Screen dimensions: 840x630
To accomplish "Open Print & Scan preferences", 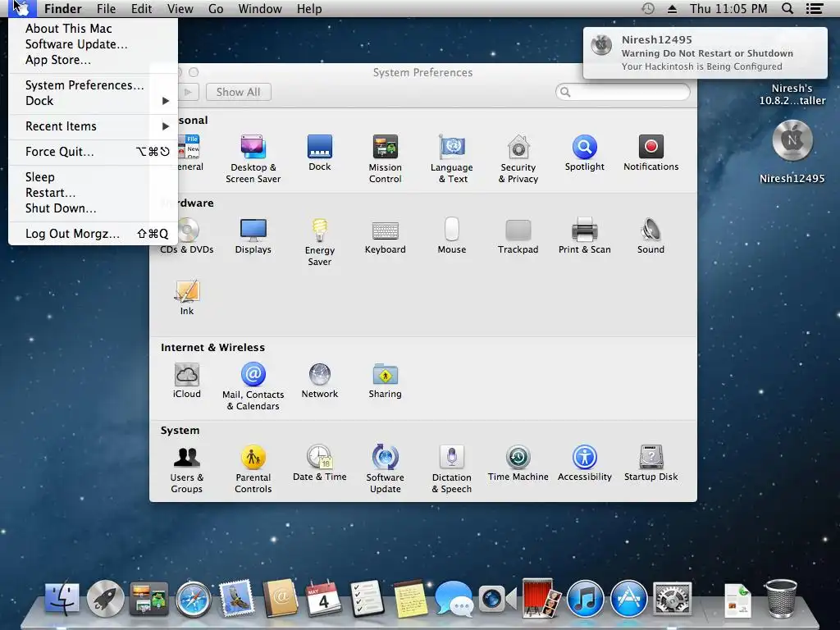I will click(584, 235).
